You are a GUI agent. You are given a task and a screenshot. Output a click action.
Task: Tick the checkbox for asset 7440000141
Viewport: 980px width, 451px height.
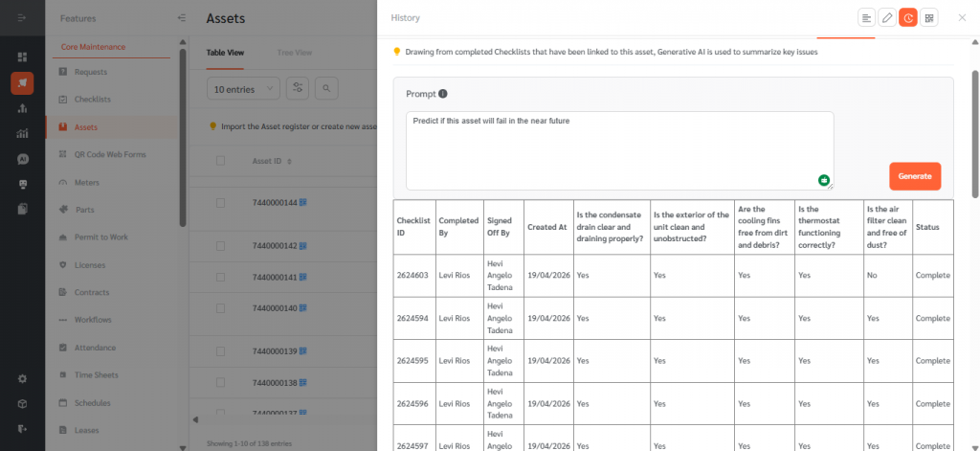[x=221, y=278]
